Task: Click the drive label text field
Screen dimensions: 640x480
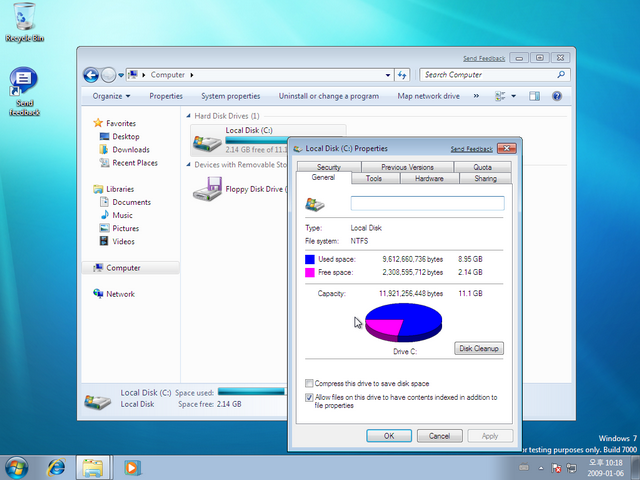Action: point(427,203)
